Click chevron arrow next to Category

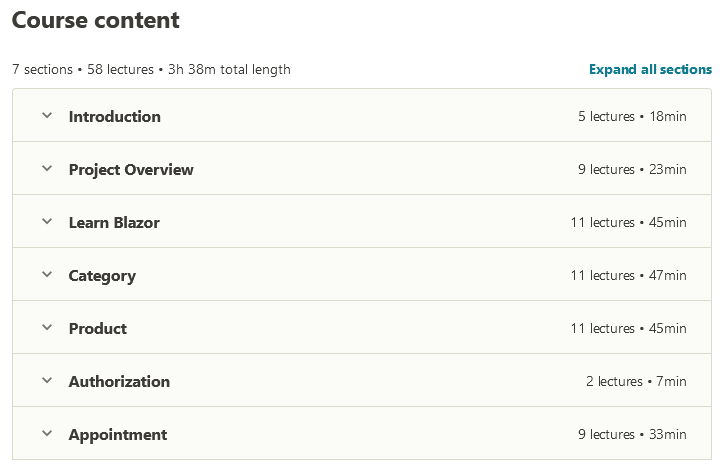click(46, 275)
